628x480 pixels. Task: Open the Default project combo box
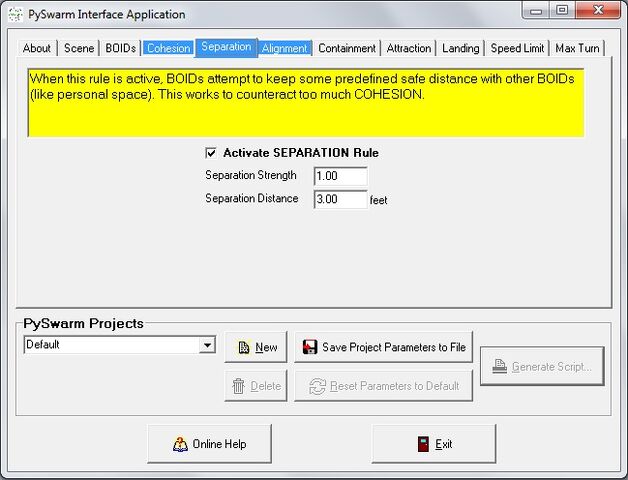click(x=120, y=345)
